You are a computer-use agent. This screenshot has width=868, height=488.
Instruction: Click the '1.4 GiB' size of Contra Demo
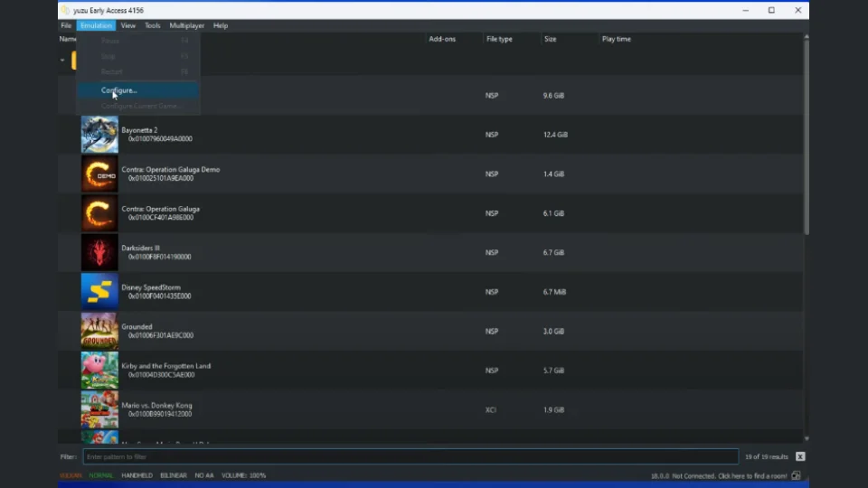click(x=553, y=174)
